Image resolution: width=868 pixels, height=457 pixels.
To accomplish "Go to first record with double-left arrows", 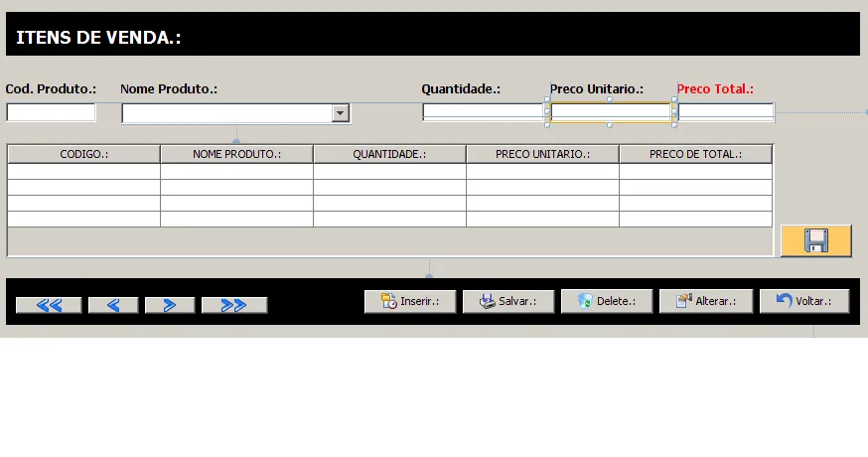I will (49, 305).
